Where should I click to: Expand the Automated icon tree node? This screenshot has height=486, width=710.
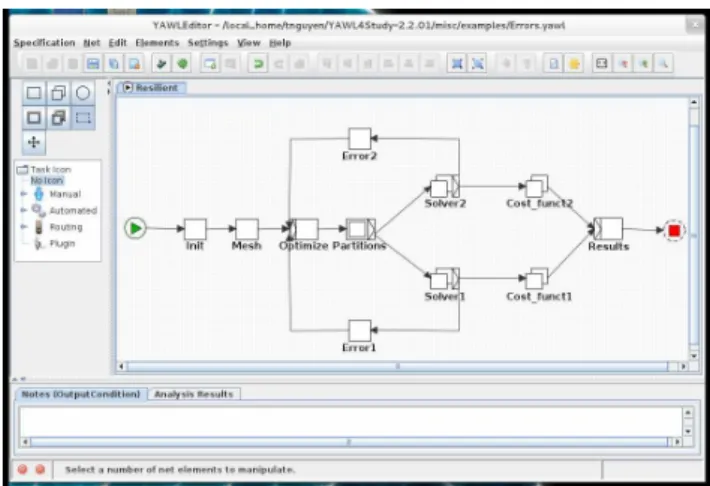click(x=24, y=210)
